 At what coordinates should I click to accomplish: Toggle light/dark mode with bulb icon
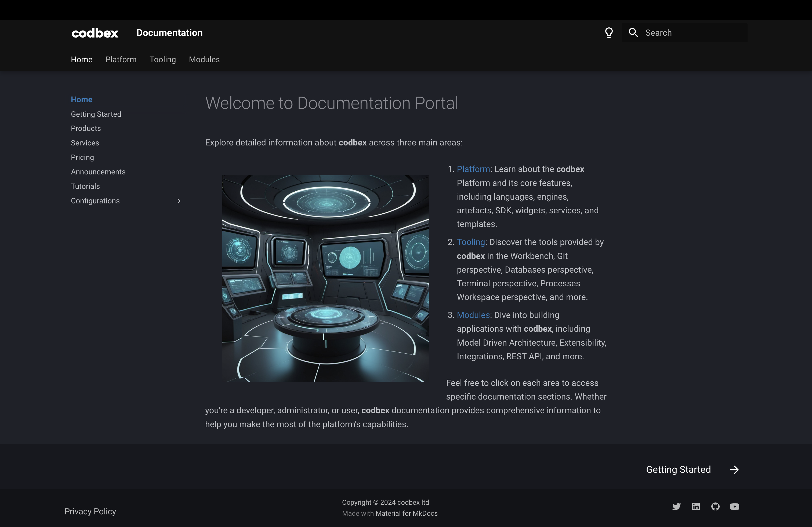(x=609, y=32)
